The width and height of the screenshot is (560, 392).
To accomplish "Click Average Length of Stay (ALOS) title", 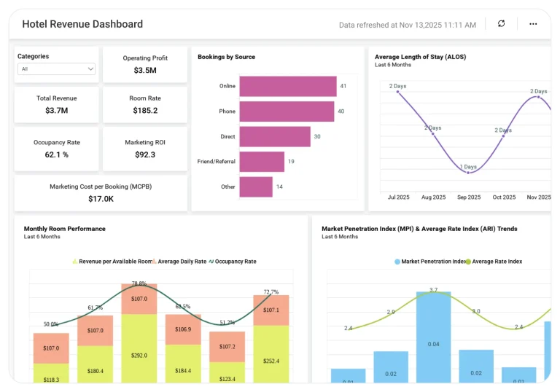I will (x=420, y=57).
